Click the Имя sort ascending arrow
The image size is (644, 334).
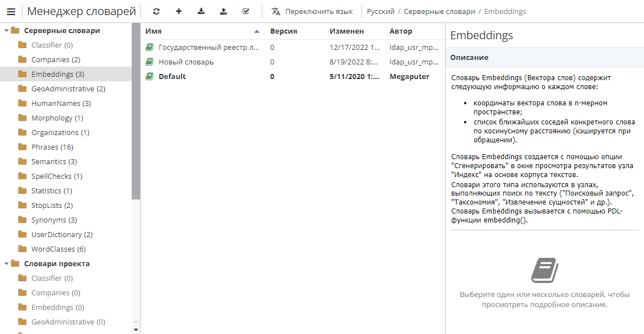[257, 31]
